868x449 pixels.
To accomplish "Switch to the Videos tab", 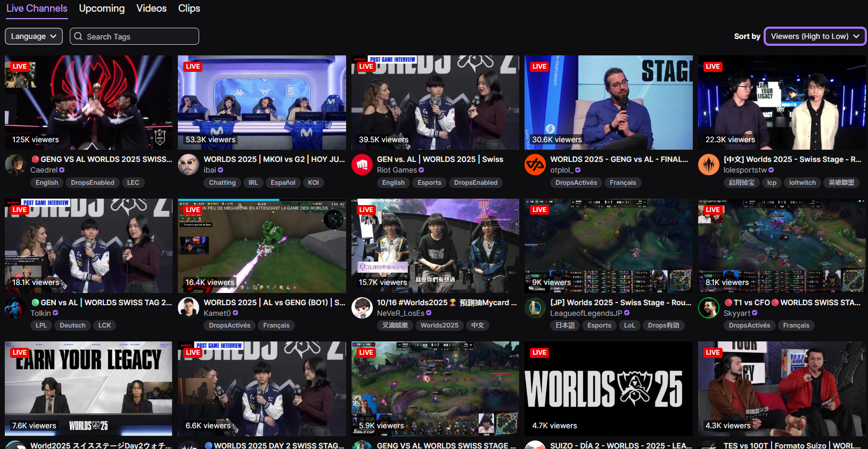I will click(x=151, y=9).
